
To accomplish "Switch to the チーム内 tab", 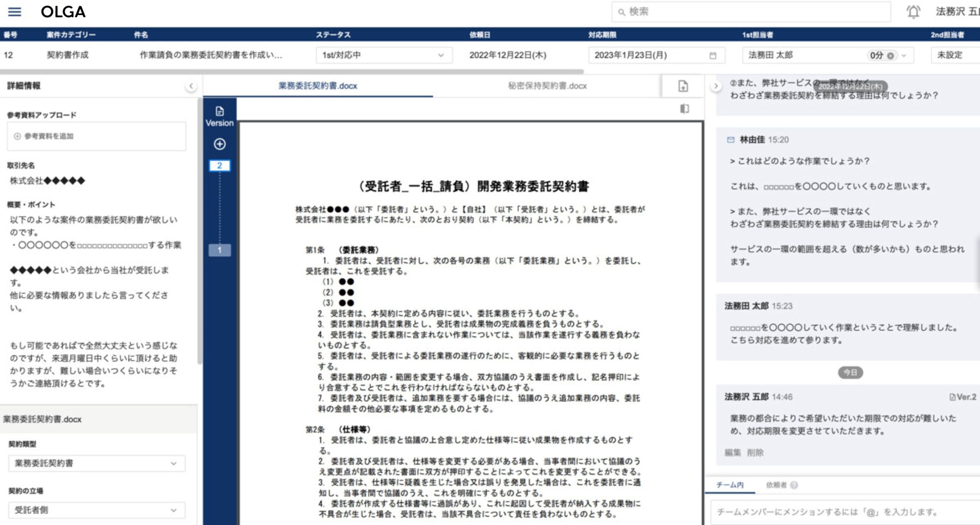I will point(730,485).
